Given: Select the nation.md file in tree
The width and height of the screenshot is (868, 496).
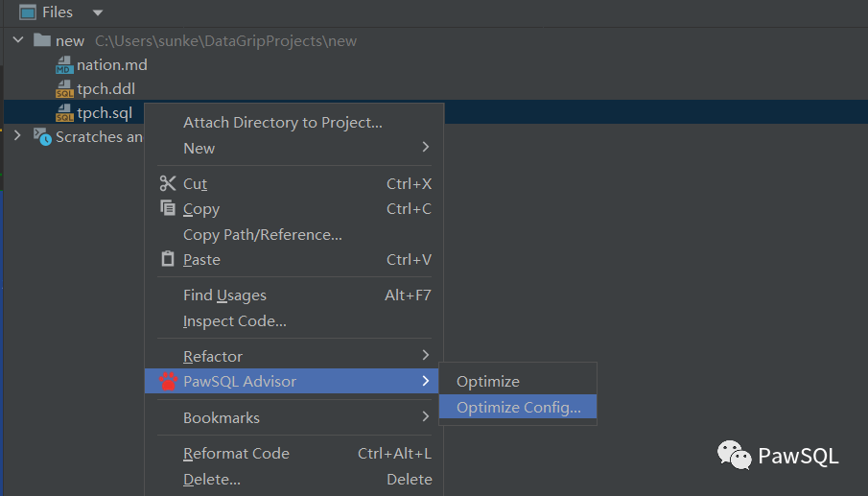Looking at the screenshot, I should pos(111,65).
